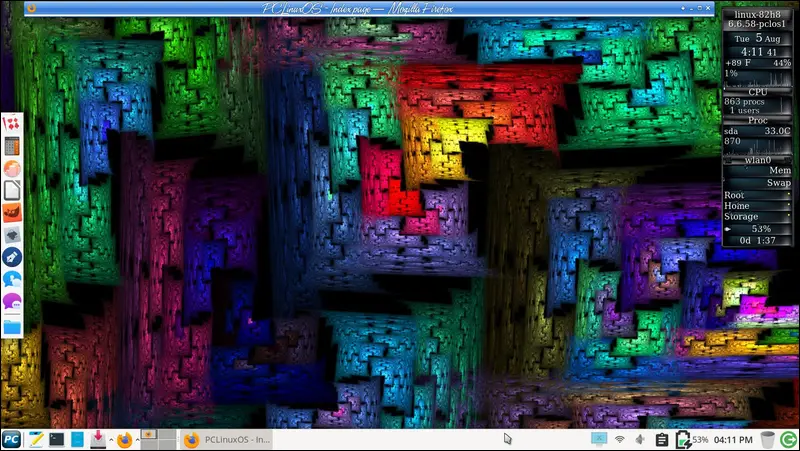Launch the calculator from the dock
Viewport: 800px width, 451px height.
tap(12, 146)
